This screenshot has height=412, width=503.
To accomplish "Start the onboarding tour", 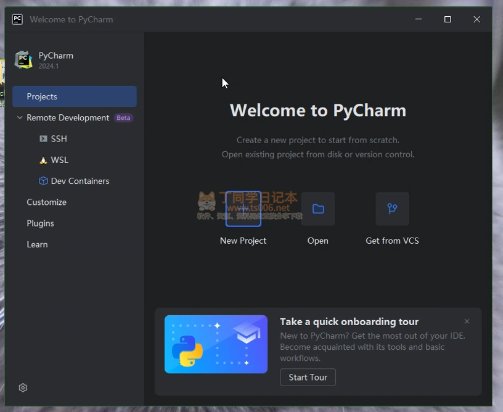I will [x=308, y=377].
